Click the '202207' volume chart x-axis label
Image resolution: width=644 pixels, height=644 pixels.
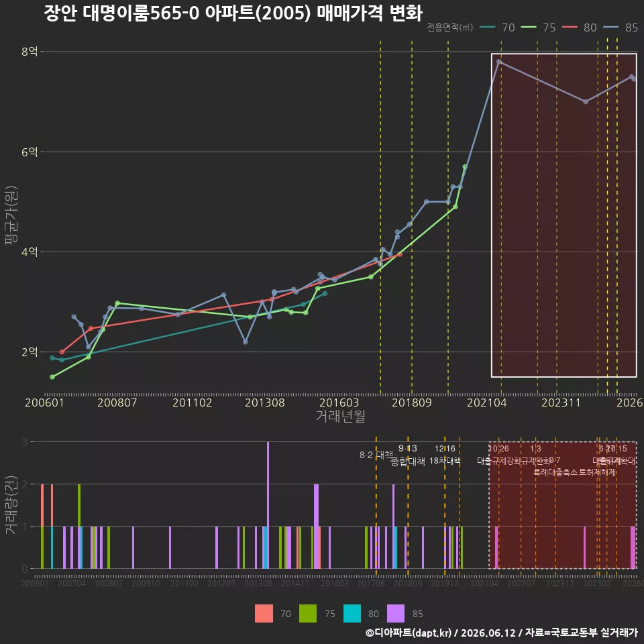(x=521, y=583)
